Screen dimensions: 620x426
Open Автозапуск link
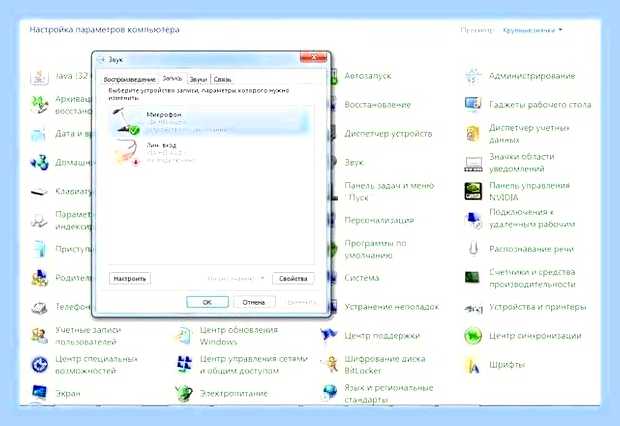point(368,76)
